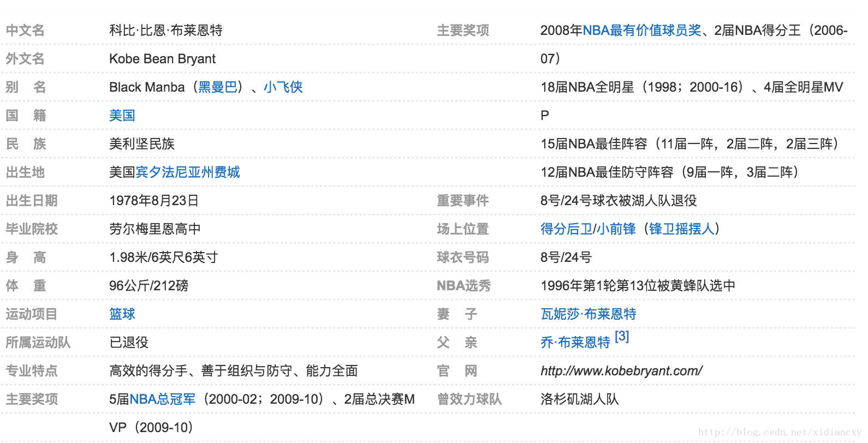The image size is (868, 443).
Task: Open the 得分后卫 position link
Action: point(567,229)
